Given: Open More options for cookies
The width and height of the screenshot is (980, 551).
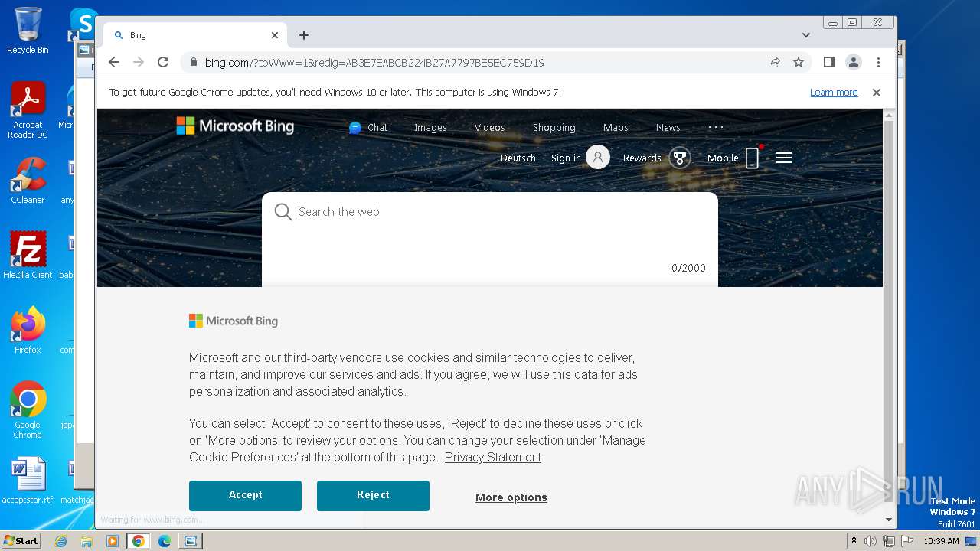Looking at the screenshot, I should pyautogui.click(x=511, y=497).
